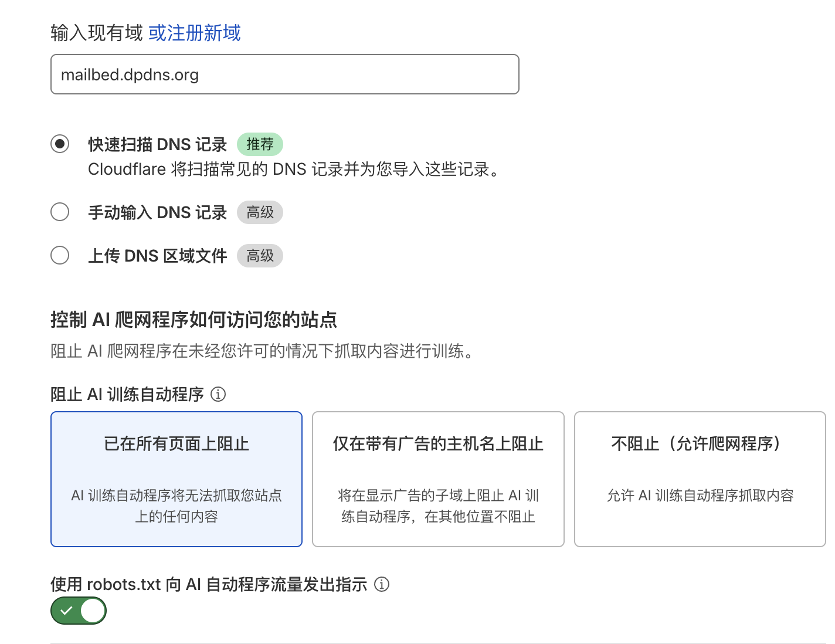
Task: Click the 高级 badge next to 手动输入 DNS 记录
Action: coord(260,212)
